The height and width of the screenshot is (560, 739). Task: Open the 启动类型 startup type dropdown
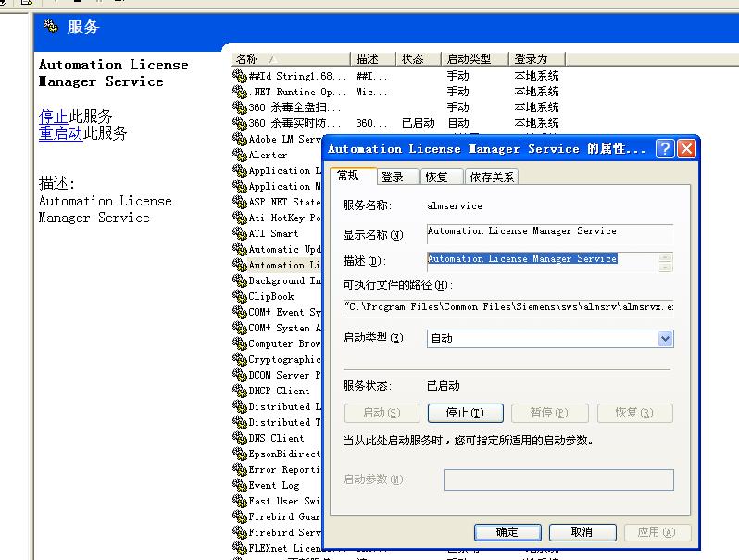pos(665,339)
